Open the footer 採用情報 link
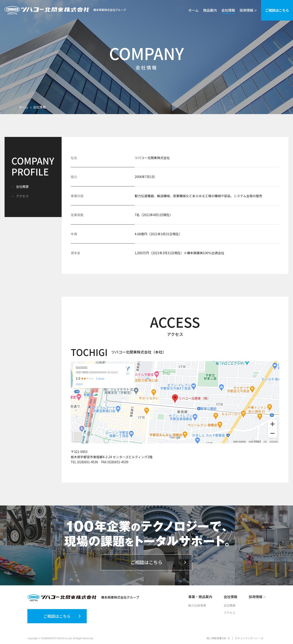Screen dimensions: 293x644 coord(257,597)
